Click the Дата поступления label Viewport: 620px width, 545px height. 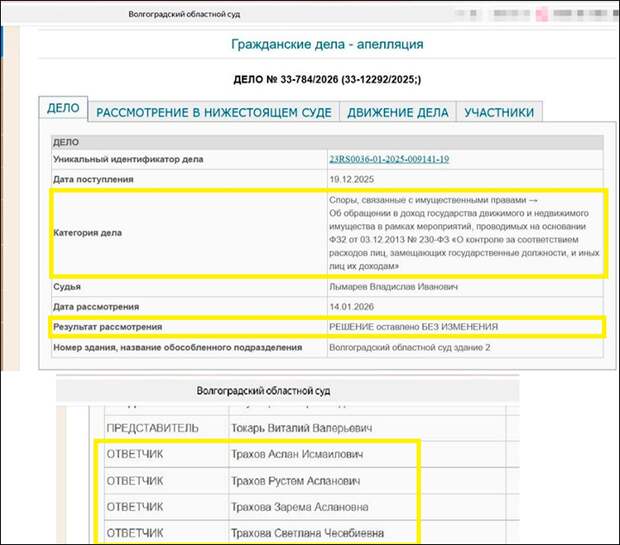coord(93,179)
